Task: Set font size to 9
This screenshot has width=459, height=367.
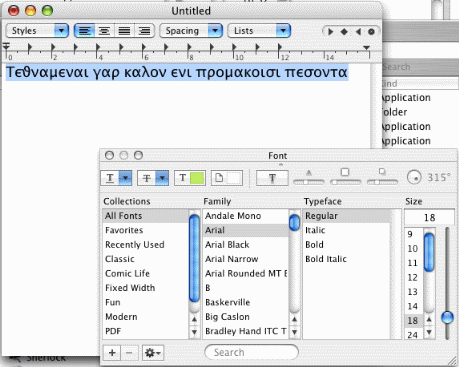Action: pos(414,234)
